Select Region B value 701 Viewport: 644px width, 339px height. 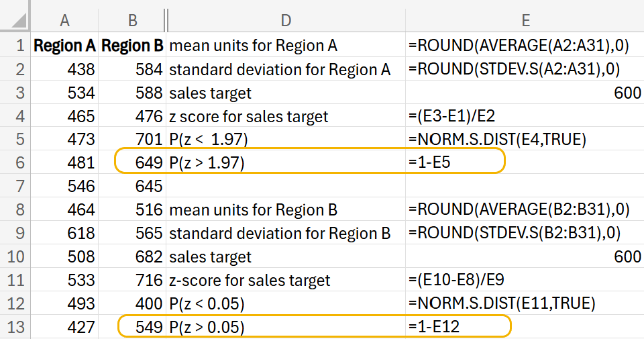pyautogui.click(x=132, y=140)
